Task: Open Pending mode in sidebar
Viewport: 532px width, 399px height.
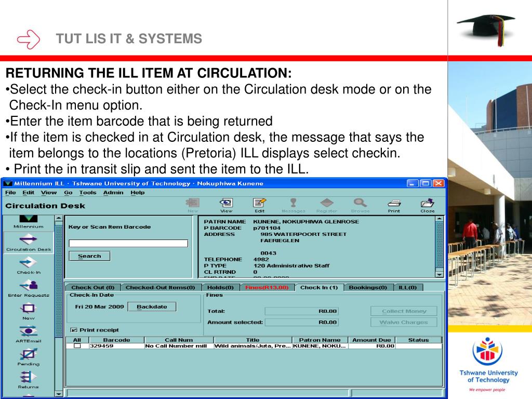Action: 29,357
